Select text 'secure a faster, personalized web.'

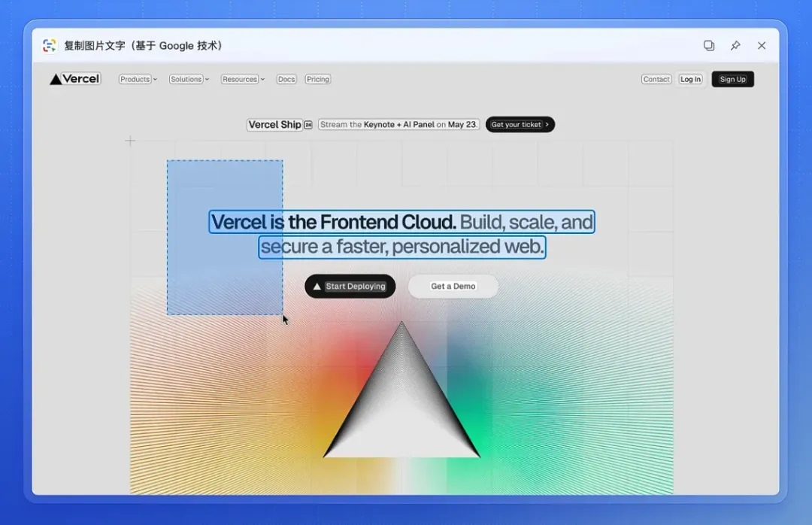tap(401, 246)
